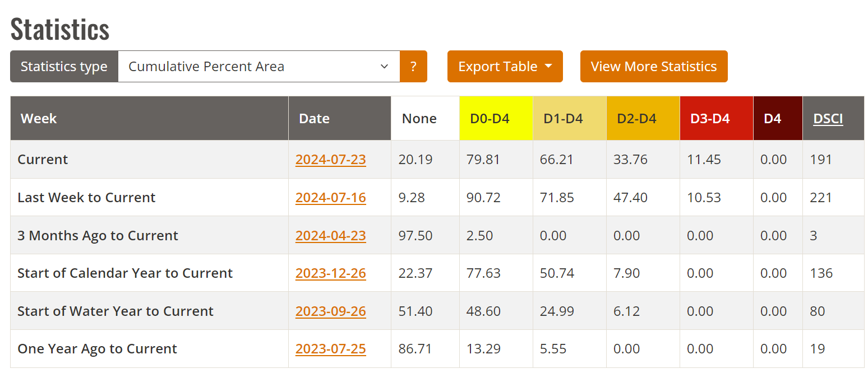Click the Week column header
This screenshot has height=373, width=868.
pyautogui.click(x=149, y=118)
